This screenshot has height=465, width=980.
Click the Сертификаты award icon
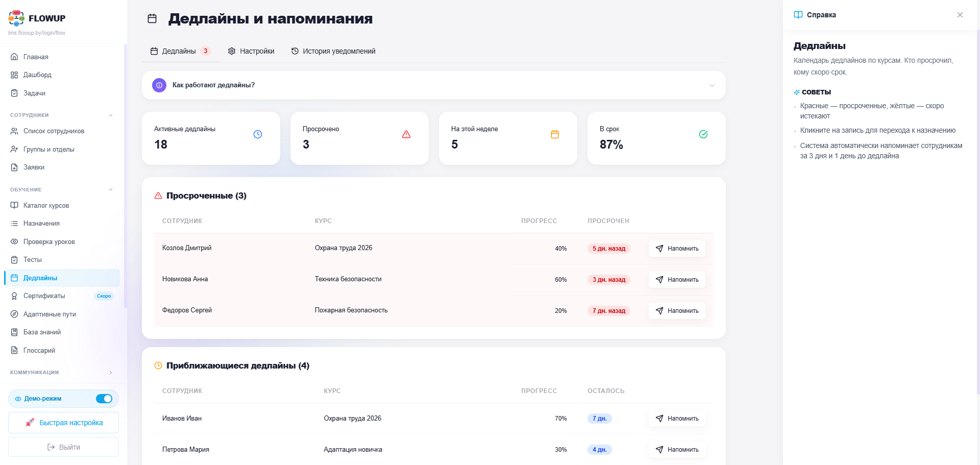tap(14, 296)
